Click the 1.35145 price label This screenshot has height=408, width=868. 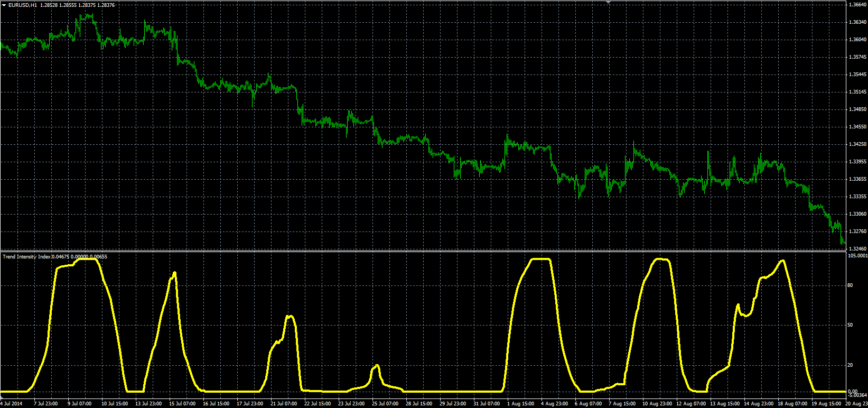(857, 92)
